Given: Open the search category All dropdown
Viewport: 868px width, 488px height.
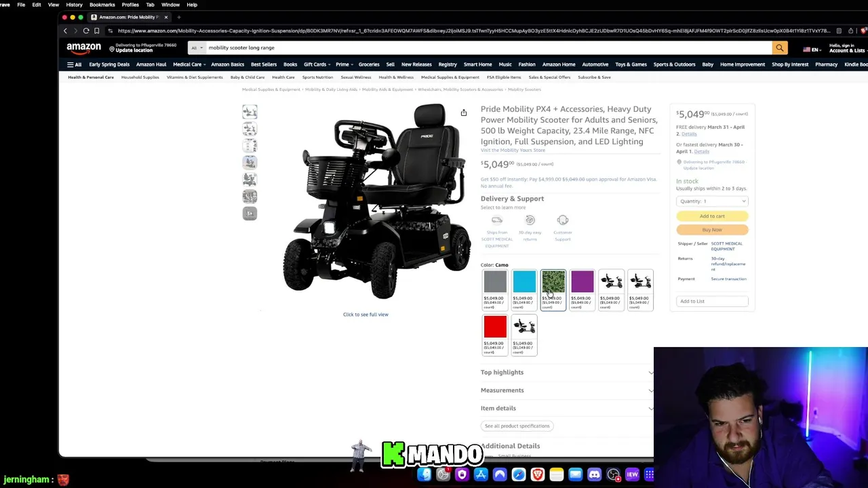Looking at the screenshot, I should pyautogui.click(x=197, y=47).
